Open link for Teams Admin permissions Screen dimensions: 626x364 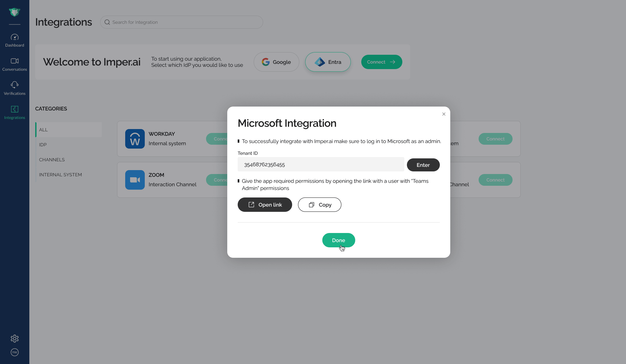tap(264, 205)
